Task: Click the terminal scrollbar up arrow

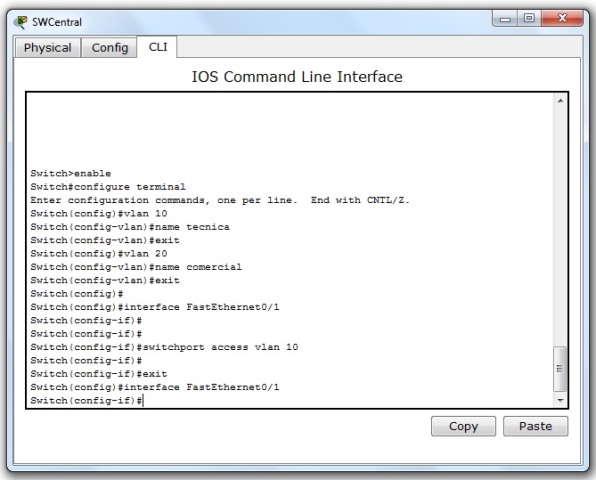Action: pos(560,101)
